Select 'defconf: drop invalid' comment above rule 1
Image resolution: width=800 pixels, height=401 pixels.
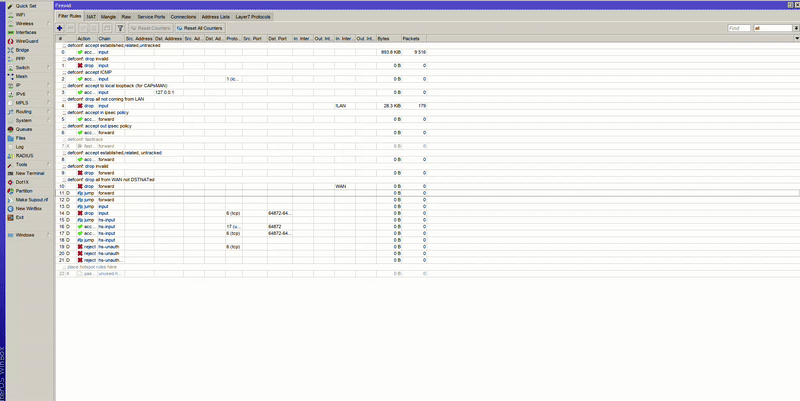tap(88, 59)
